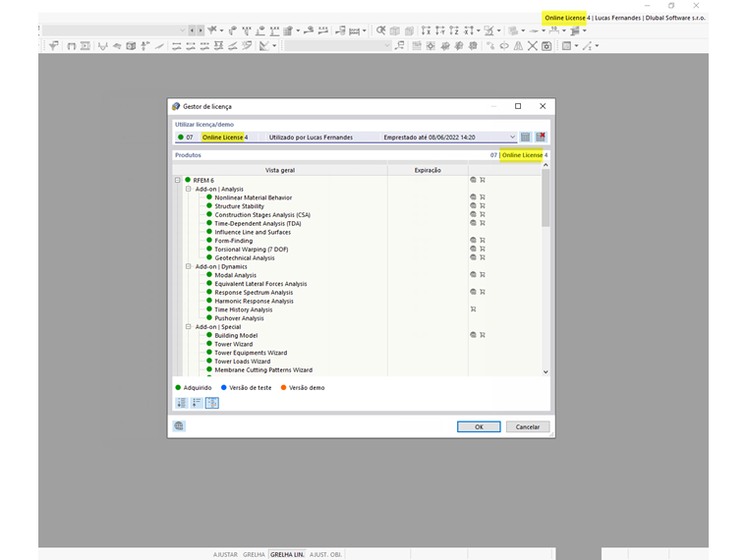This screenshot has height=560, width=747.
Task: Select Harmonic Response Analysis row
Action: tap(254, 301)
